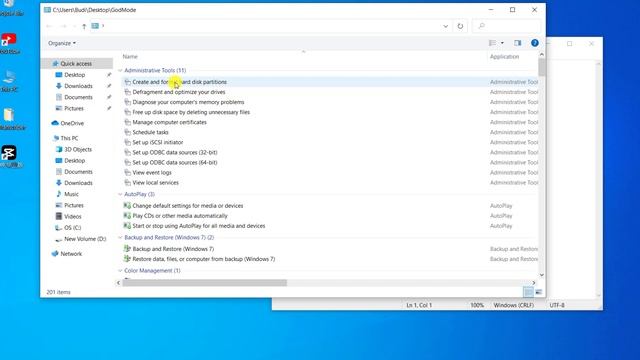
Task: Select OneDrive in navigation pane
Action: click(68, 123)
